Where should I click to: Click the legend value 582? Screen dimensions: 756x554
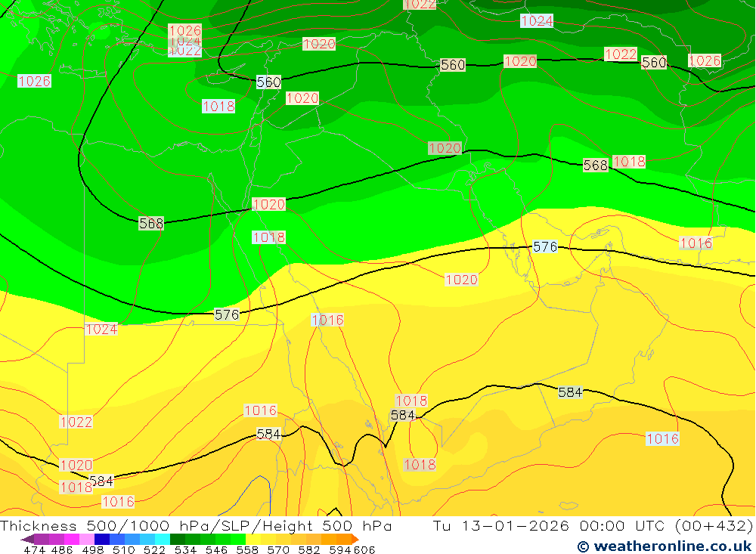(x=309, y=549)
